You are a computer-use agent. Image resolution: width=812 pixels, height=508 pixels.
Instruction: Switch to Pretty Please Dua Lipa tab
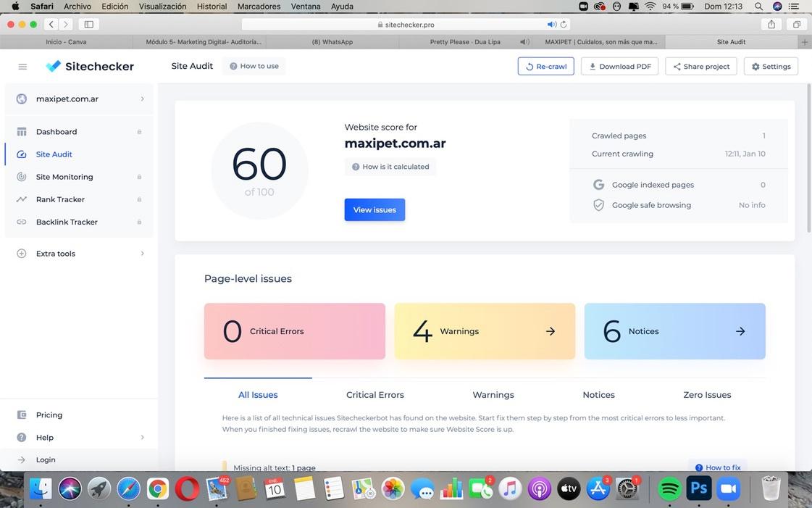(465, 42)
